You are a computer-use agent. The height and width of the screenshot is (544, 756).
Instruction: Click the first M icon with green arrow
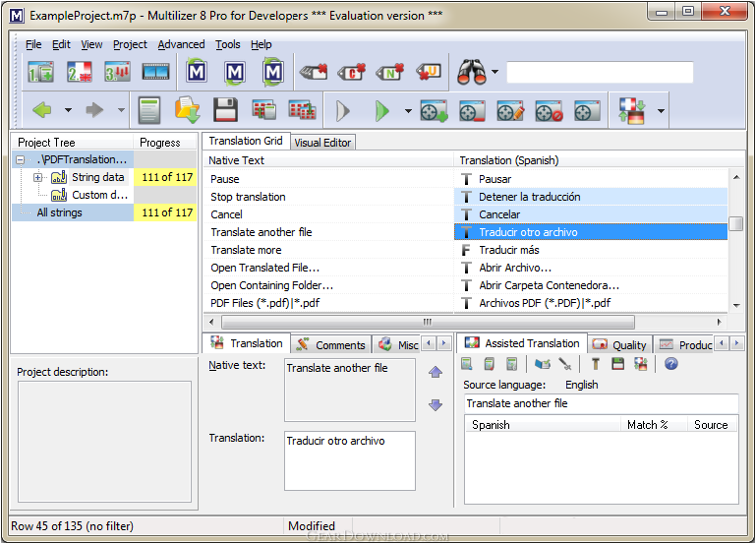point(197,73)
